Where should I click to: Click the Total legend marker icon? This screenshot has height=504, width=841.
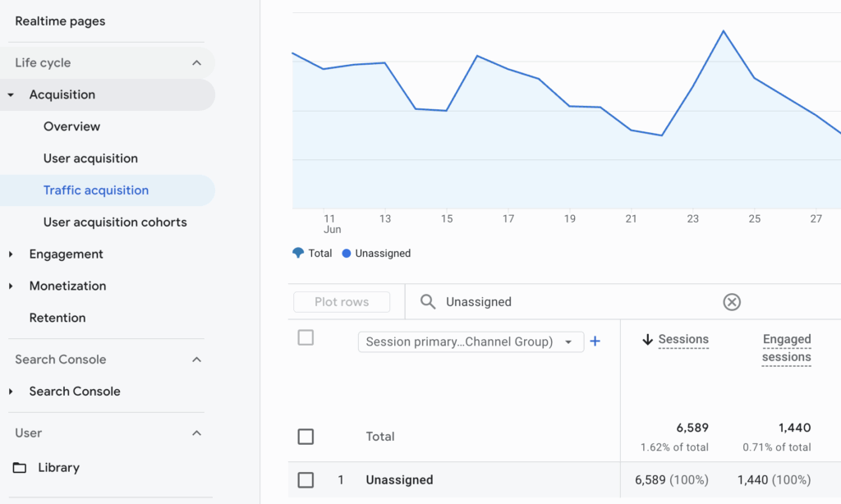[297, 253]
